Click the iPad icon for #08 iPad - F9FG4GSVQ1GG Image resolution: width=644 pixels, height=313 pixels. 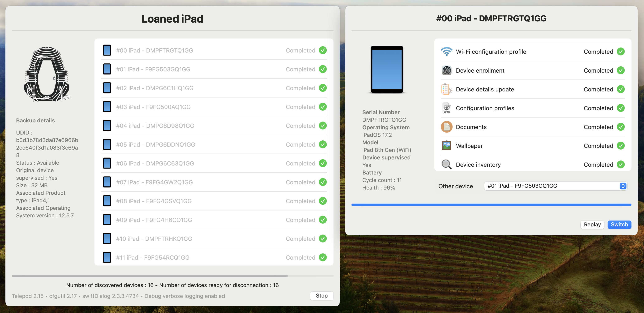pos(107,201)
